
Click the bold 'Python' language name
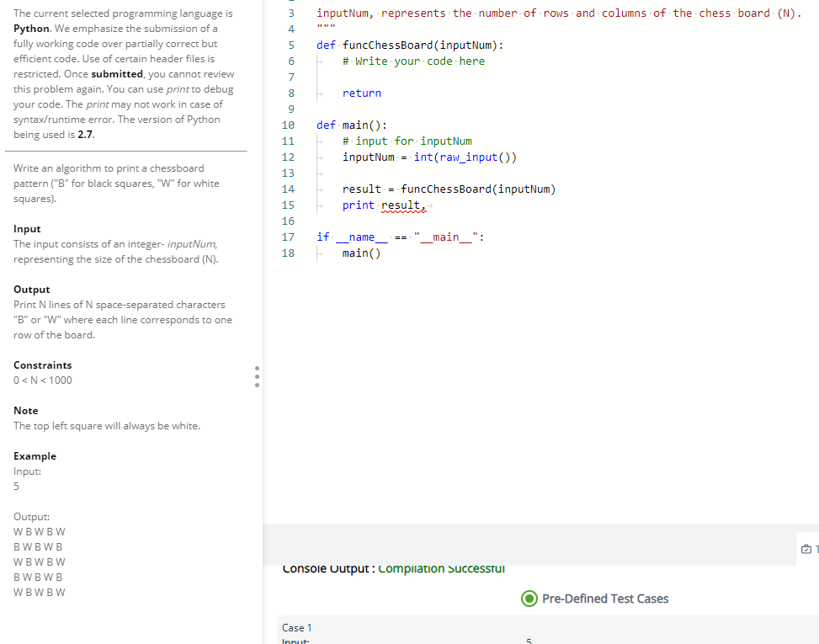point(31,29)
